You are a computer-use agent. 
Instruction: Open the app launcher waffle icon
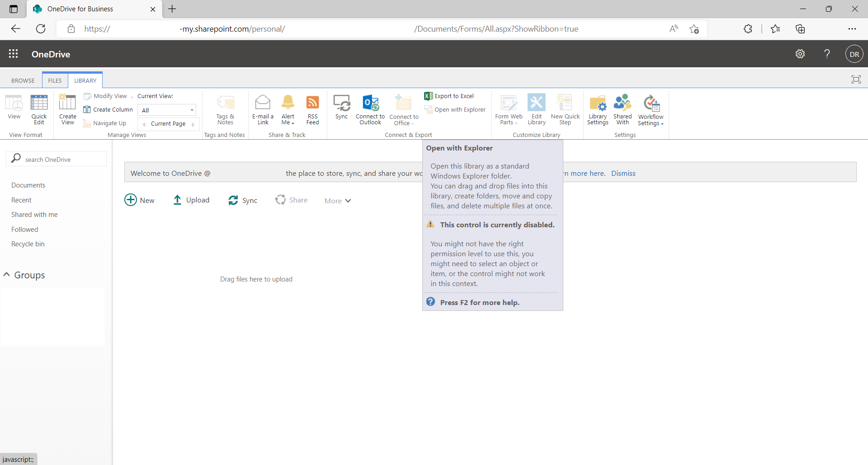click(x=14, y=54)
